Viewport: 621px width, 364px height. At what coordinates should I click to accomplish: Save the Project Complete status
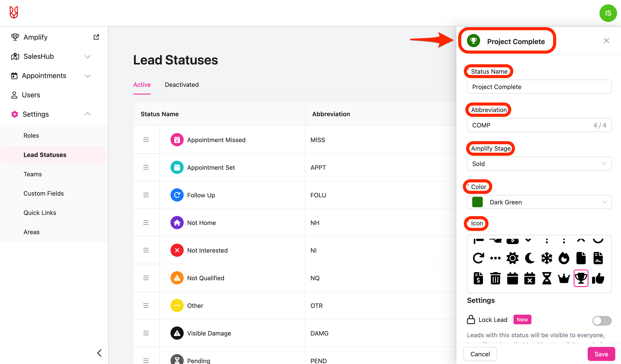coord(601,354)
